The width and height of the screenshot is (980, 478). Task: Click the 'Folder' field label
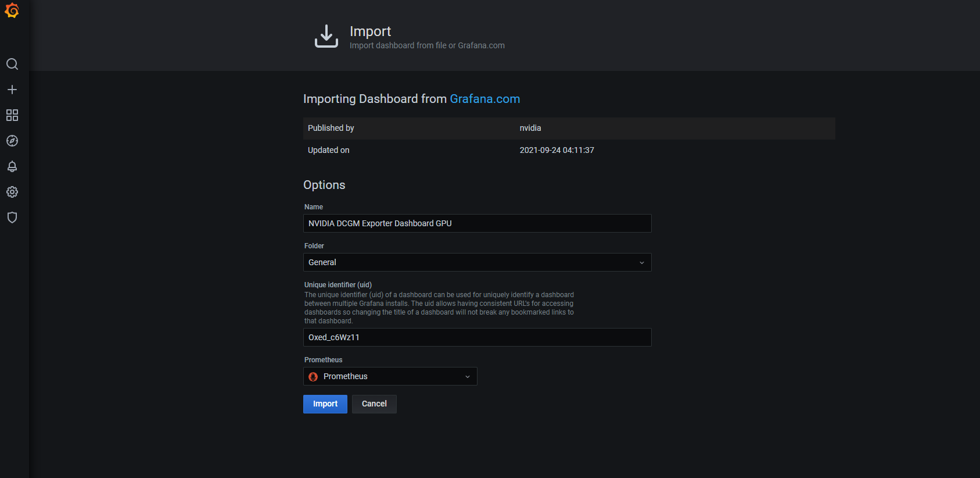pos(314,246)
